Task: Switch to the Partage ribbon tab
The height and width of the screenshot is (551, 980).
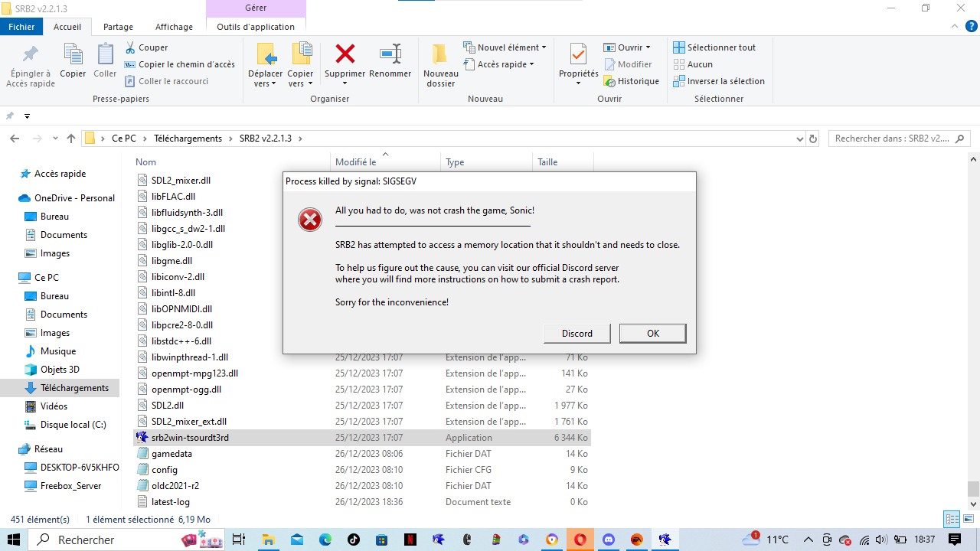Action: [118, 27]
